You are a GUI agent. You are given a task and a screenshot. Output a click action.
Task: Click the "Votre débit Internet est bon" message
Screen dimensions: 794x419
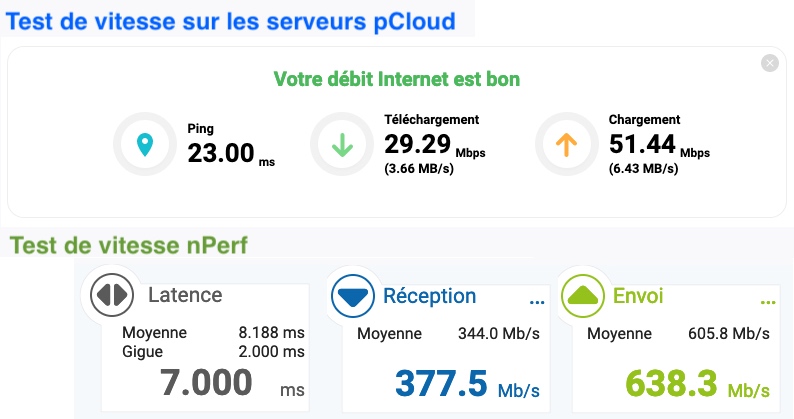(396, 78)
